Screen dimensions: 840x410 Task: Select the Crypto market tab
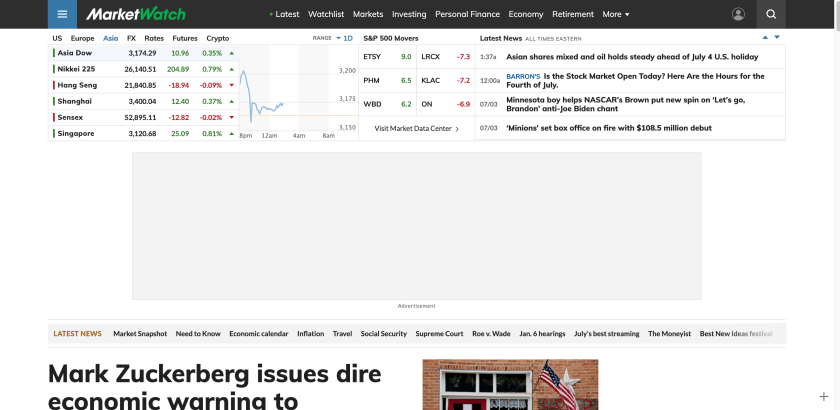[218, 38]
